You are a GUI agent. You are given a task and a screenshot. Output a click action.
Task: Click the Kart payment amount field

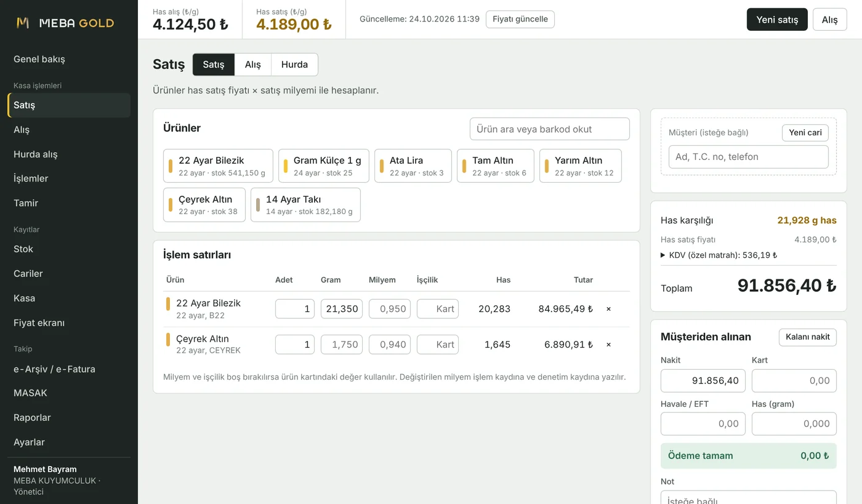click(794, 381)
